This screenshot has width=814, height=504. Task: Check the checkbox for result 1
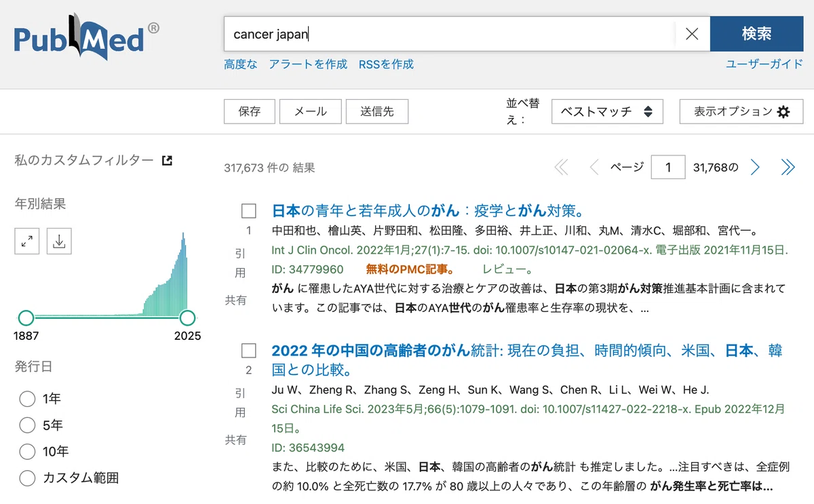249,211
